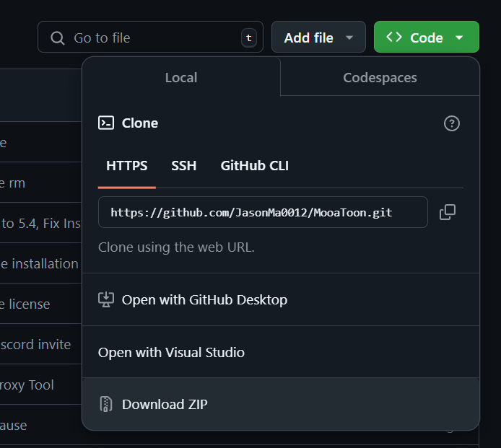This screenshot has height=448, width=501.
Task: Click the 't' keyboard shortcut hint
Action: point(249,38)
